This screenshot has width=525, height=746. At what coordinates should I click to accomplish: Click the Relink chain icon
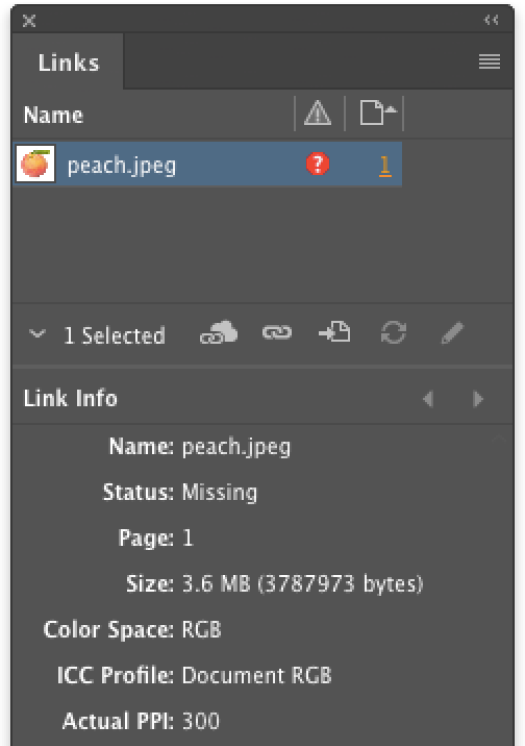[277, 333]
